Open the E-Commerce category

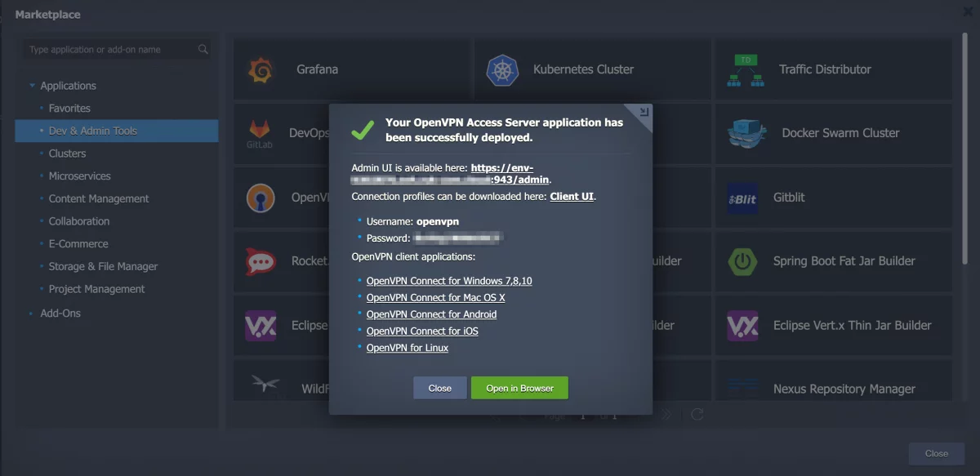[78, 244]
